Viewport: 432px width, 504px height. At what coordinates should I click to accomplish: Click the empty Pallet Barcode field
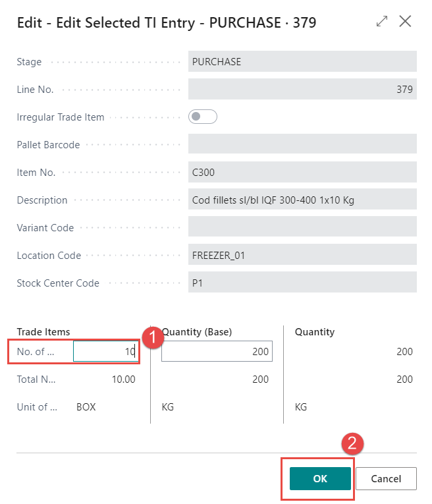[302, 144]
